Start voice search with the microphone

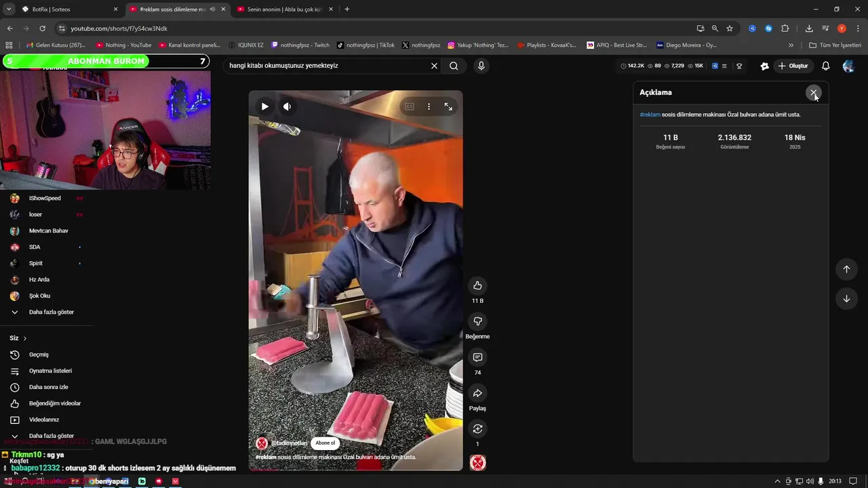(481, 66)
